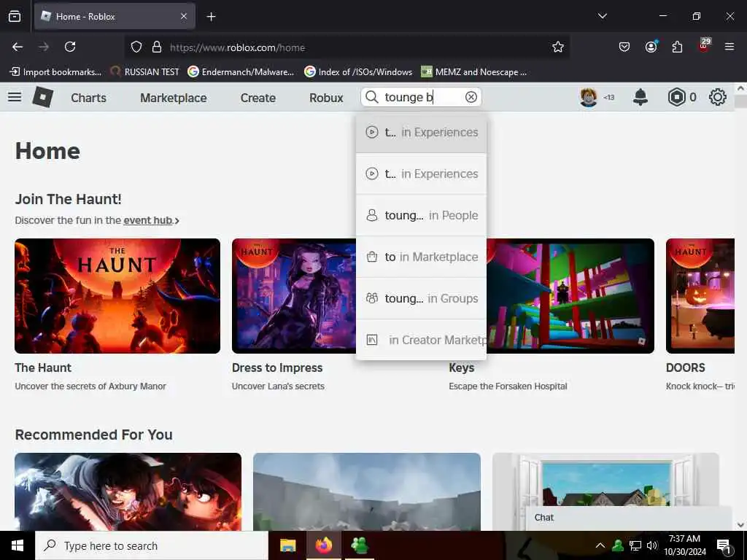Open the extensions puzzle icon

click(677, 47)
